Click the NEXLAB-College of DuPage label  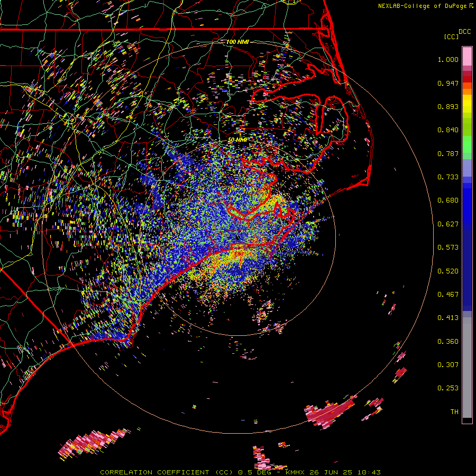pos(422,6)
